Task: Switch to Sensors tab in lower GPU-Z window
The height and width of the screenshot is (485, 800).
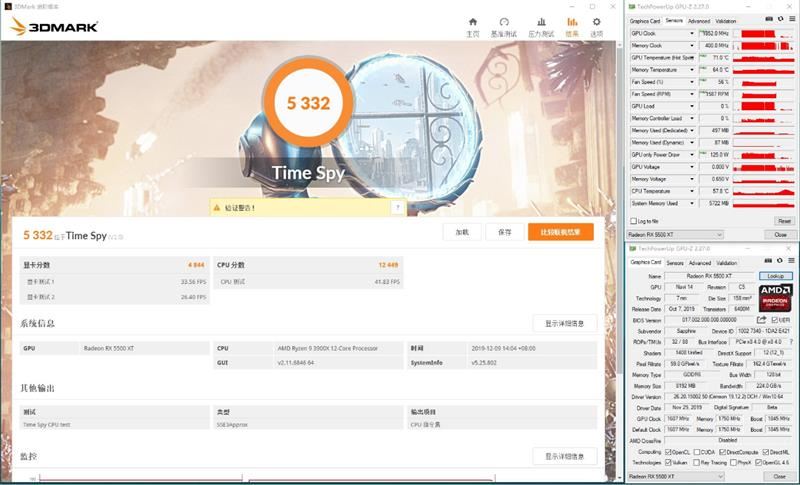Action: coord(675,263)
